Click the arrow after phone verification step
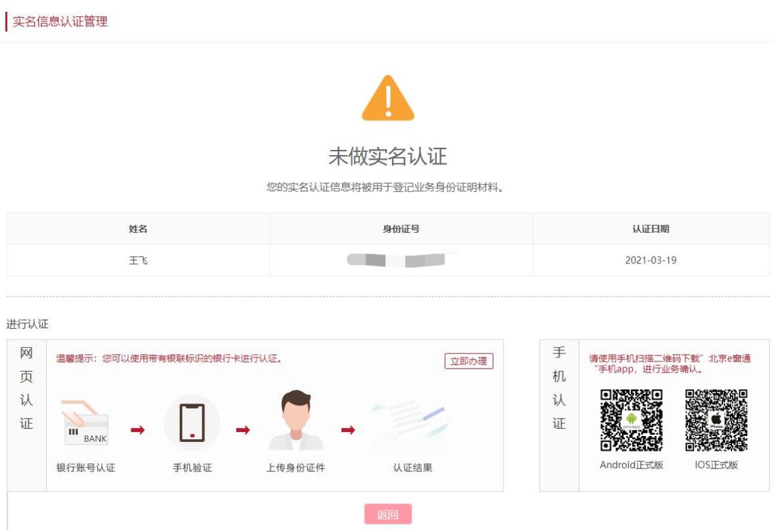Viewport: 775px width, 532px height. (x=243, y=429)
